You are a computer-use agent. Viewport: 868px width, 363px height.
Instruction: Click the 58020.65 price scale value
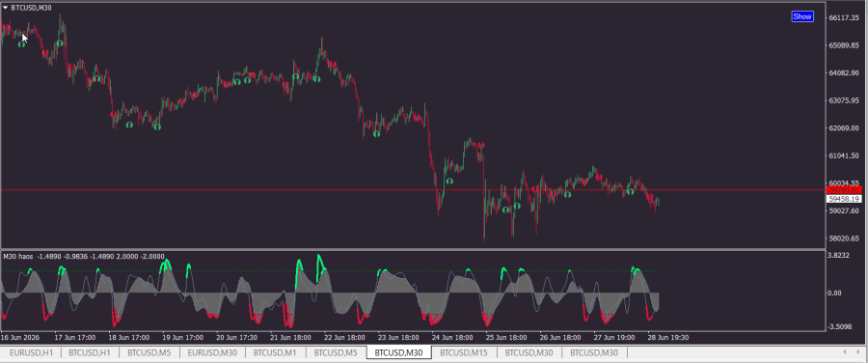tap(844, 238)
